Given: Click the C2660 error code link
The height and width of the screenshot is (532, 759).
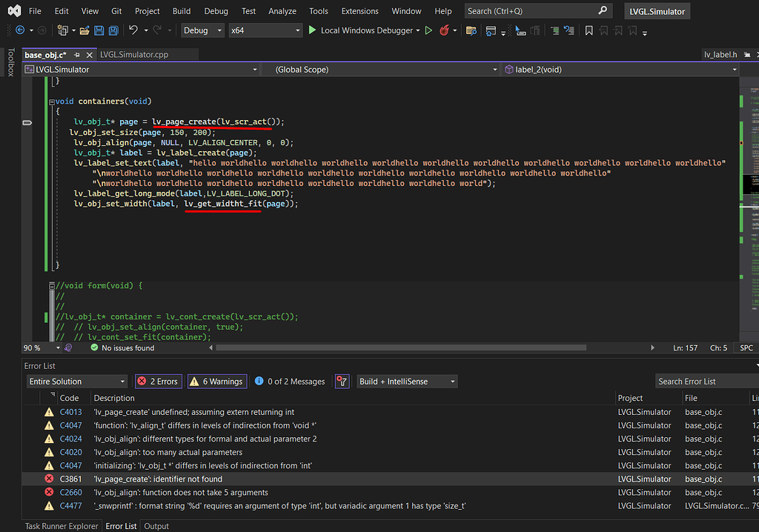Looking at the screenshot, I should (70, 492).
